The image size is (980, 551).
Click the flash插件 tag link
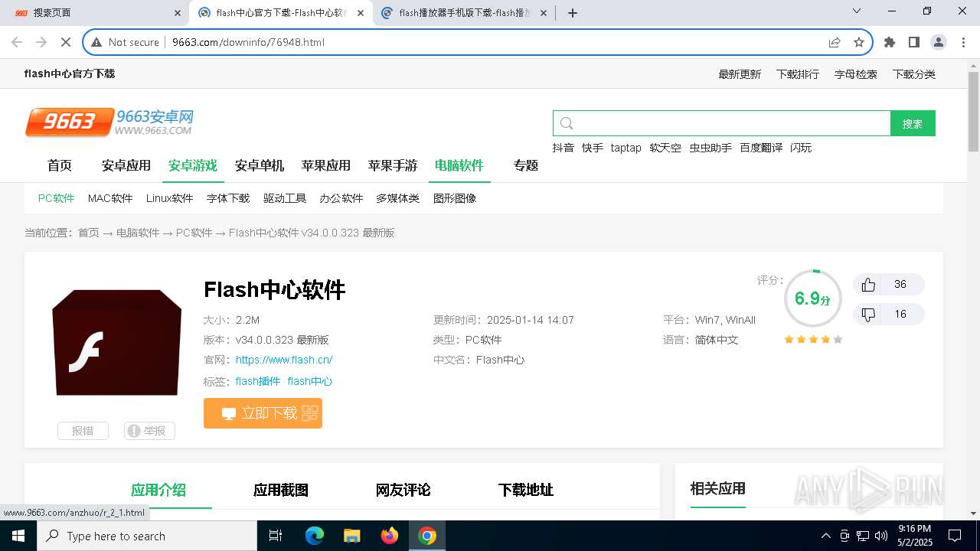coord(258,381)
